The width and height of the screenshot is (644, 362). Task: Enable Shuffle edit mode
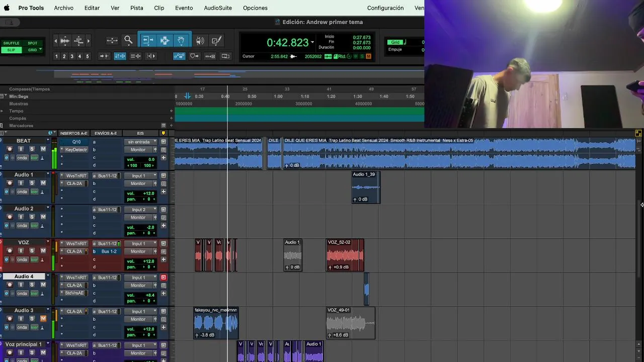pos(11,43)
